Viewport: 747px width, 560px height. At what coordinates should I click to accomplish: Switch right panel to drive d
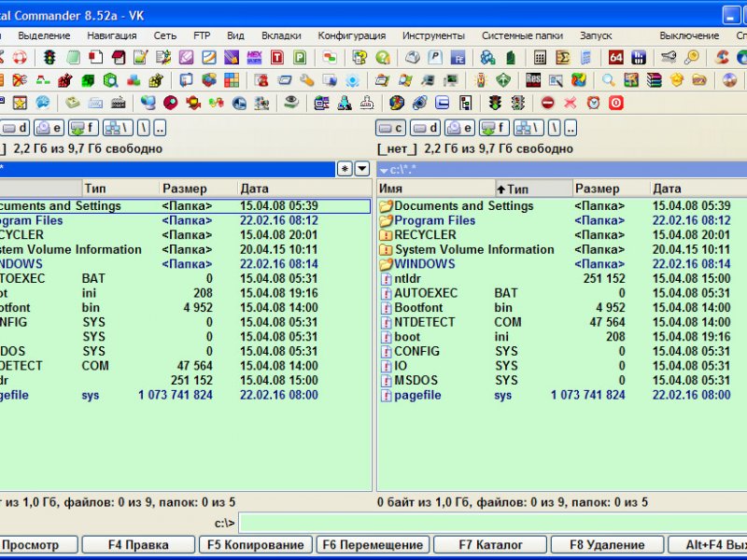[x=426, y=128]
